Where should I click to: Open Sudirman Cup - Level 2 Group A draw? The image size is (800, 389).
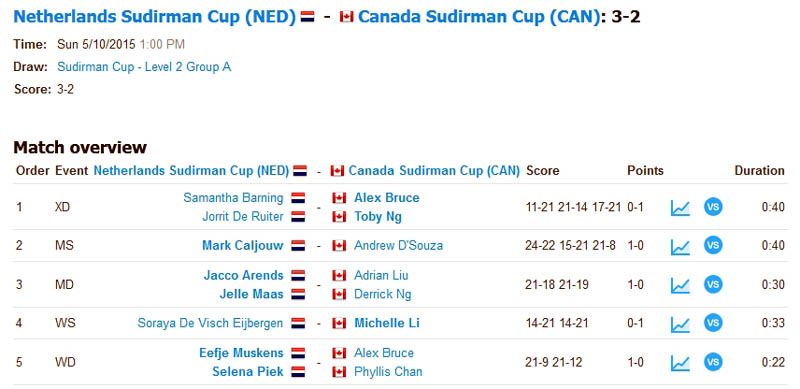pyautogui.click(x=144, y=67)
